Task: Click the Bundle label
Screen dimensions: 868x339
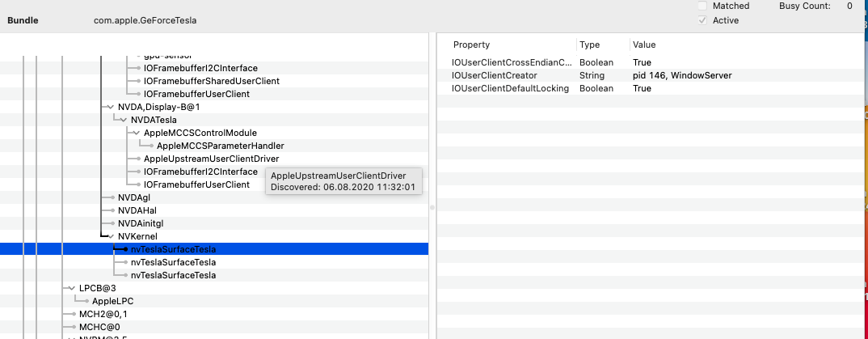Action: pos(23,20)
